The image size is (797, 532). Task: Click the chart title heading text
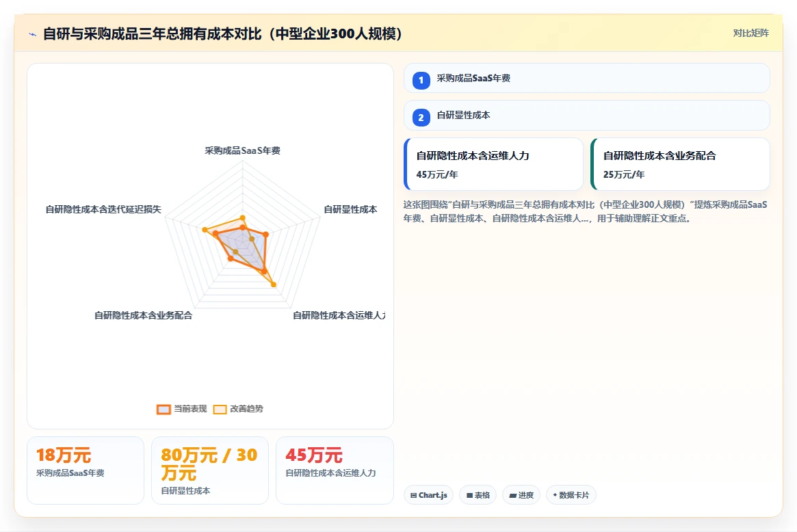[x=222, y=34]
